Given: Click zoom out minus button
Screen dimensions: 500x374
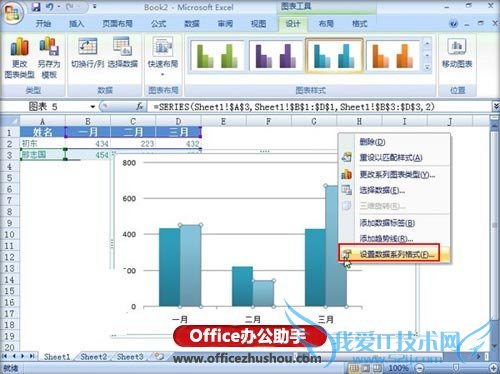Looking at the screenshot, I should click(419, 368).
